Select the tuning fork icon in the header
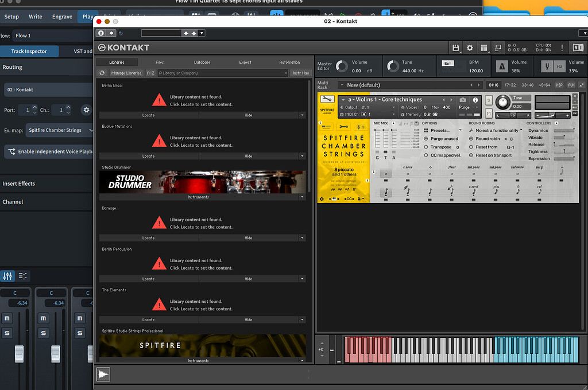588x390 pixels. 547,67
